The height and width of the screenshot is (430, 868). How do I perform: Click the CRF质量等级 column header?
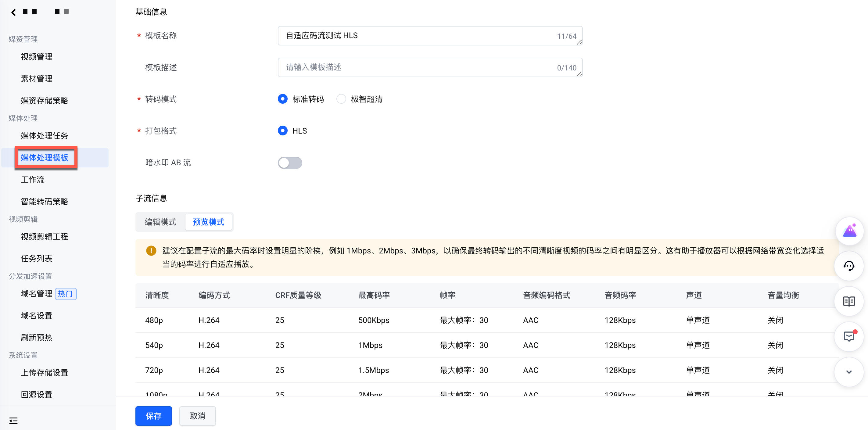coord(298,295)
